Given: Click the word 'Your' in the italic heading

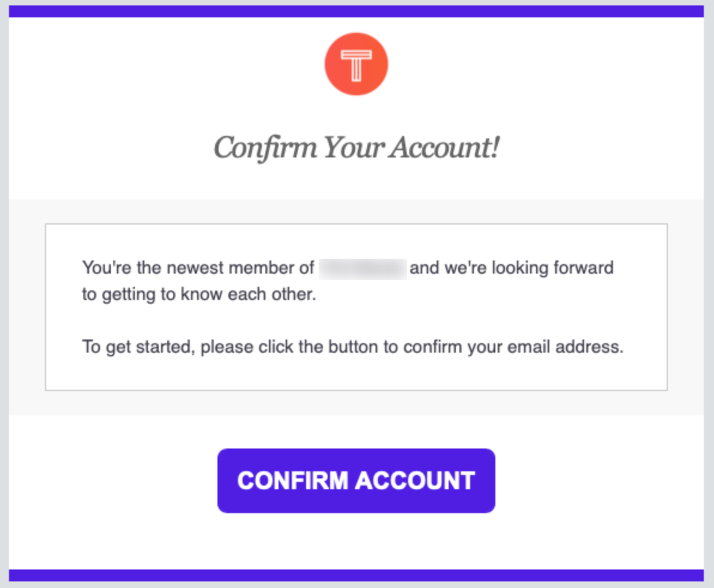Looking at the screenshot, I should (x=354, y=147).
